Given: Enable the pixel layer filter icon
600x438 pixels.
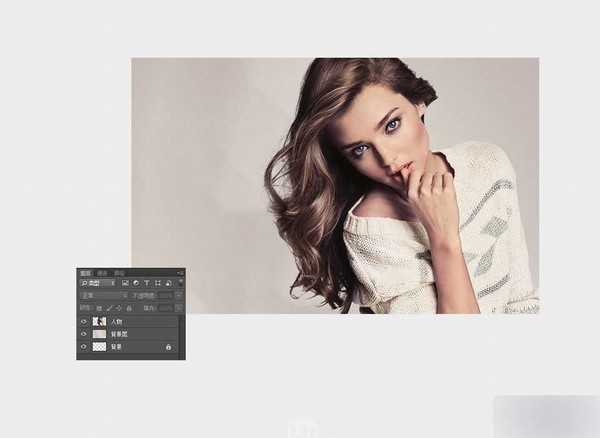Looking at the screenshot, I should click(x=125, y=283).
